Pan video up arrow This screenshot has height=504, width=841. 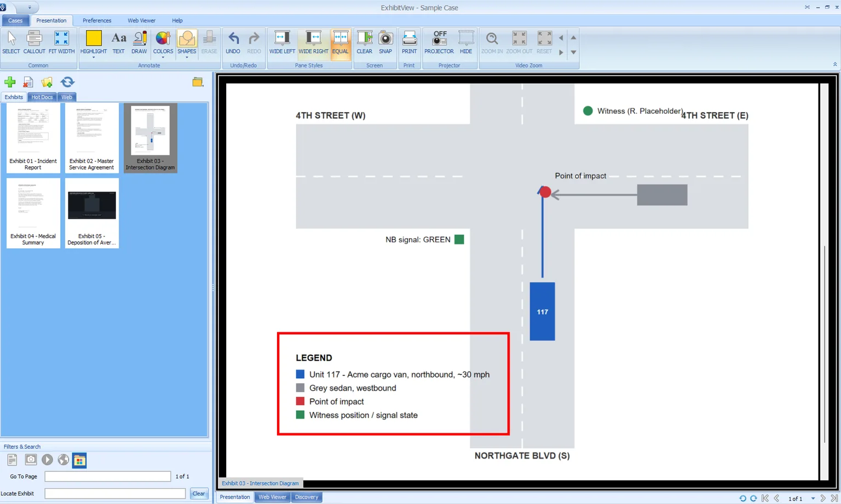pyautogui.click(x=573, y=38)
